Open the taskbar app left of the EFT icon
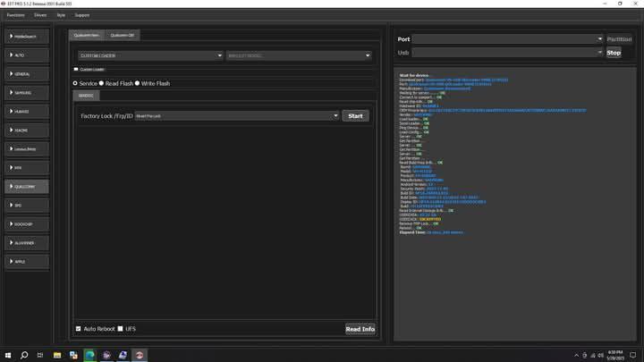Screen dimensions: 644x362 tap(123, 355)
